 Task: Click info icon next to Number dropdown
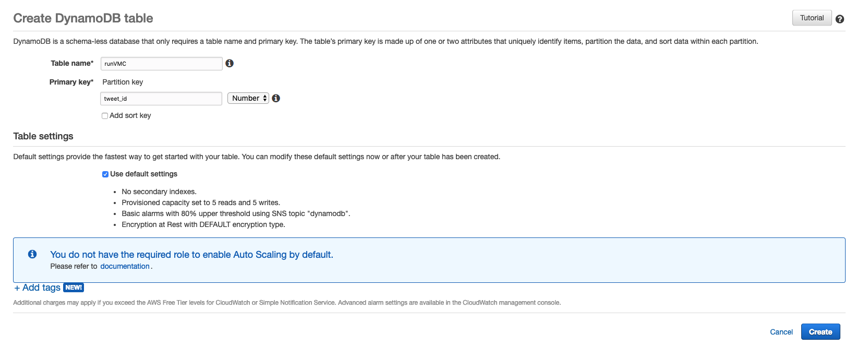point(276,98)
